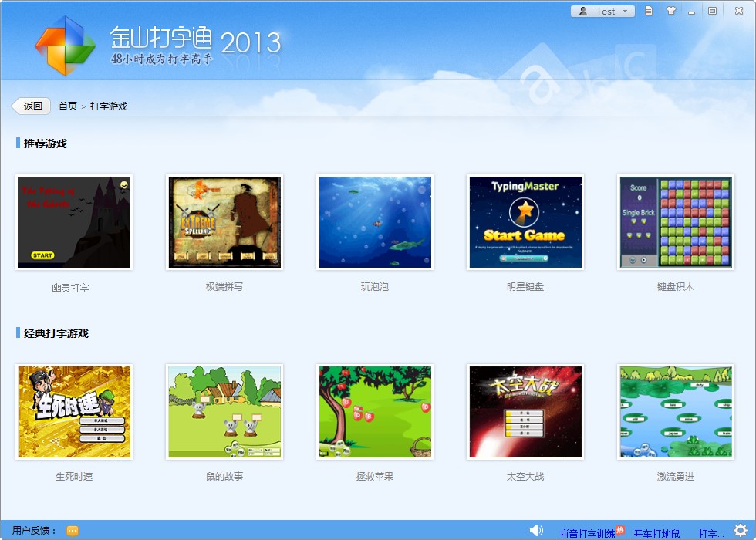Click the 键盘积木 label
Screen dimensions: 756x540
coord(676,287)
